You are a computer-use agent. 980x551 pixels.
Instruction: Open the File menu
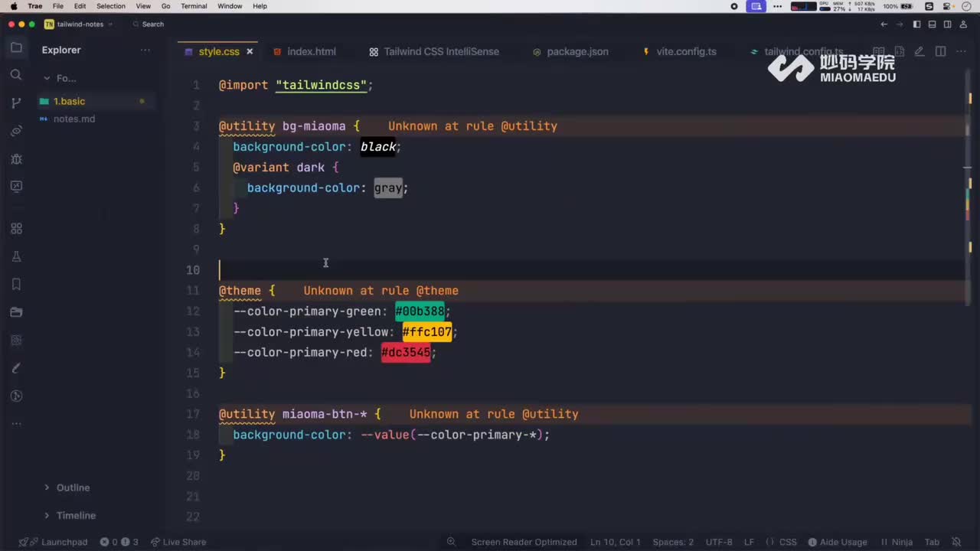(57, 6)
